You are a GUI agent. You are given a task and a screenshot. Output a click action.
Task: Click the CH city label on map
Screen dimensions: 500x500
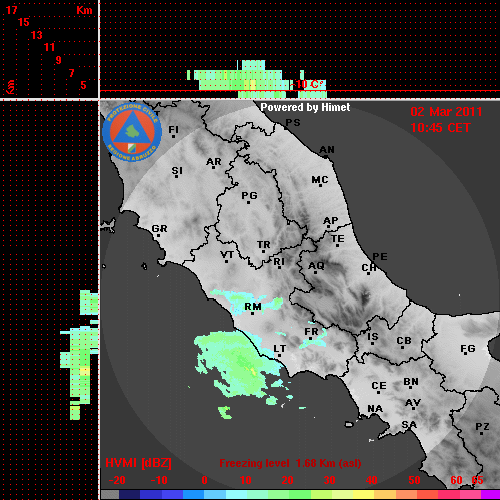coord(369,268)
